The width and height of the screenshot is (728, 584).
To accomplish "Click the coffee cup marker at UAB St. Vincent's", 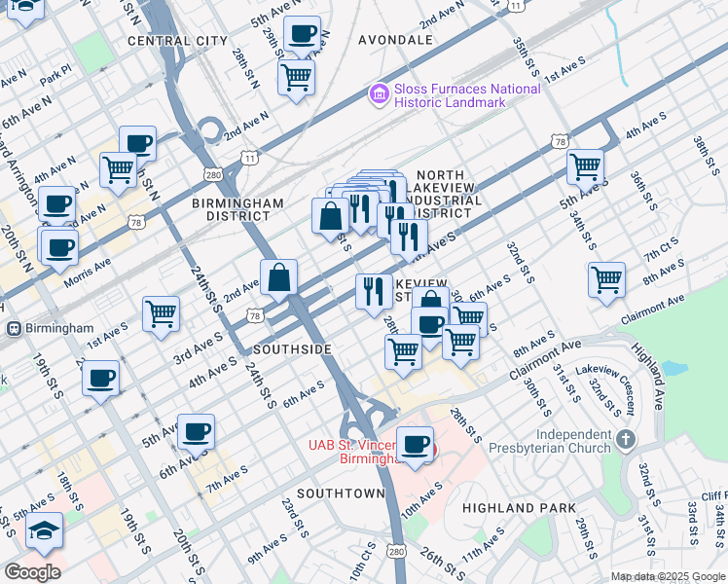I will click(415, 447).
